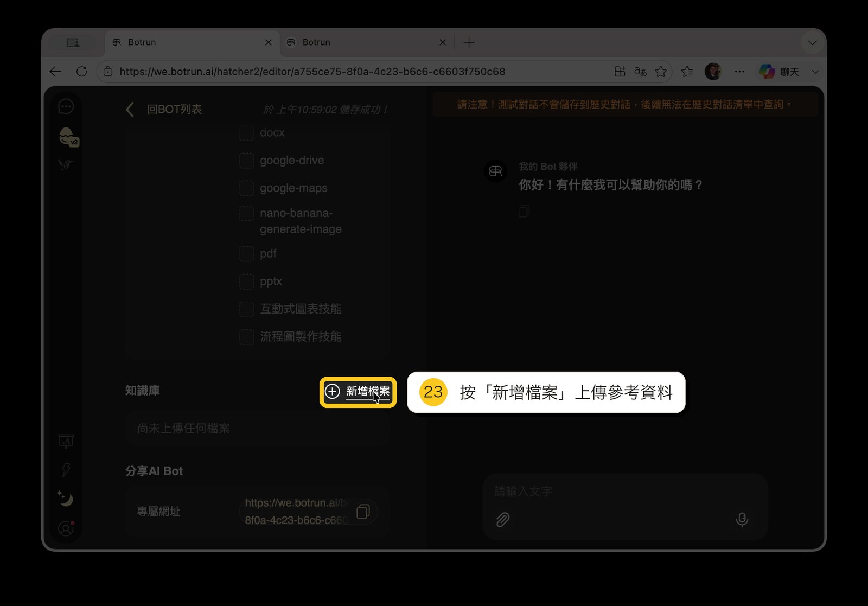Click the exclusive URL link text
Viewport: 868px width, 606px height.
(296, 512)
